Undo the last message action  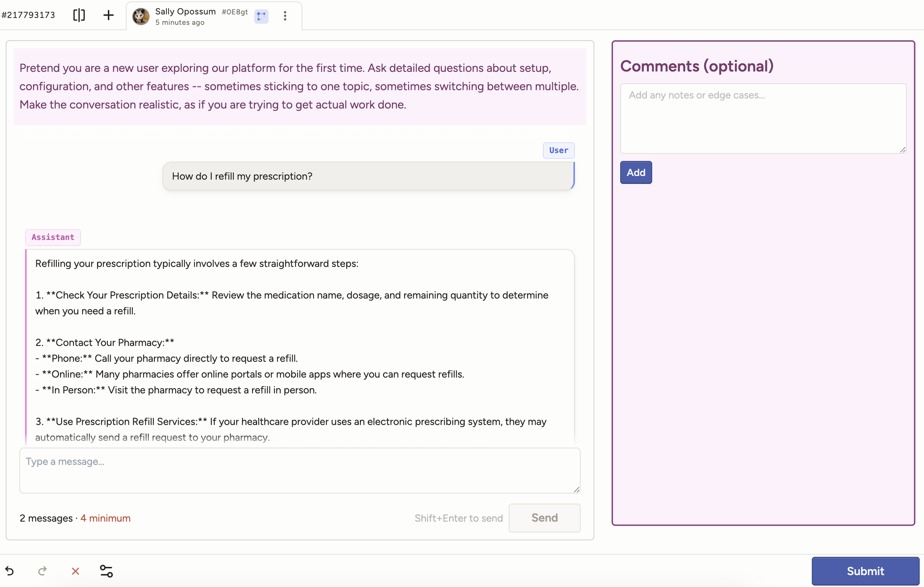click(x=10, y=571)
